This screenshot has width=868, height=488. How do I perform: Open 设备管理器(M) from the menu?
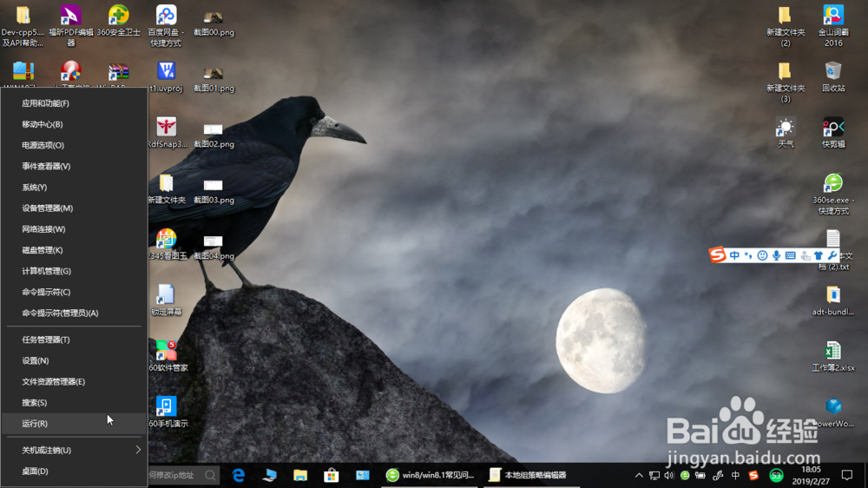click(74, 208)
